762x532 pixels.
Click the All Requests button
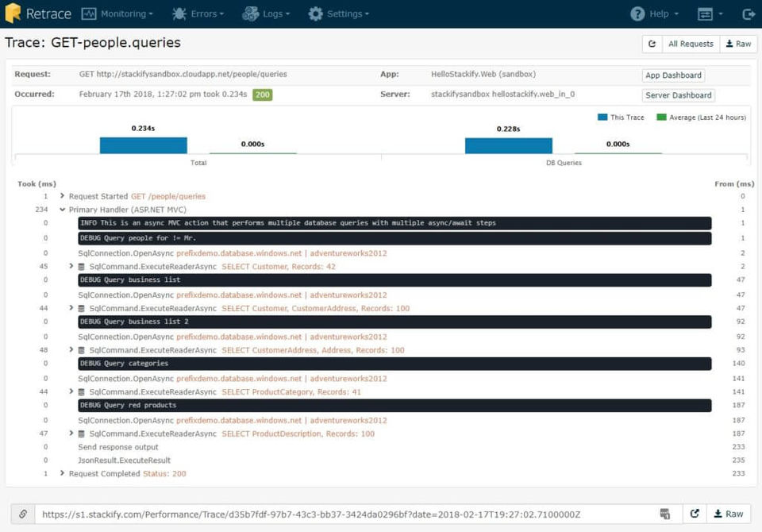pyautogui.click(x=691, y=44)
